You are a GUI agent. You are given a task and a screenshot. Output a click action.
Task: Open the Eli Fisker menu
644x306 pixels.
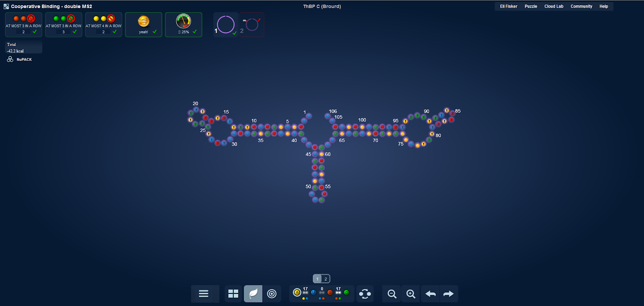coord(509,6)
